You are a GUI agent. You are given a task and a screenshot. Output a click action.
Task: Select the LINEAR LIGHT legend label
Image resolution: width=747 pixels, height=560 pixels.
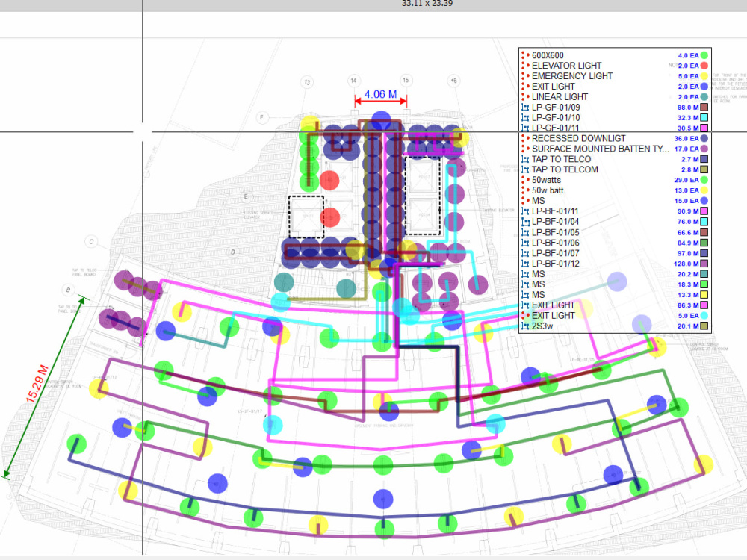point(560,96)
